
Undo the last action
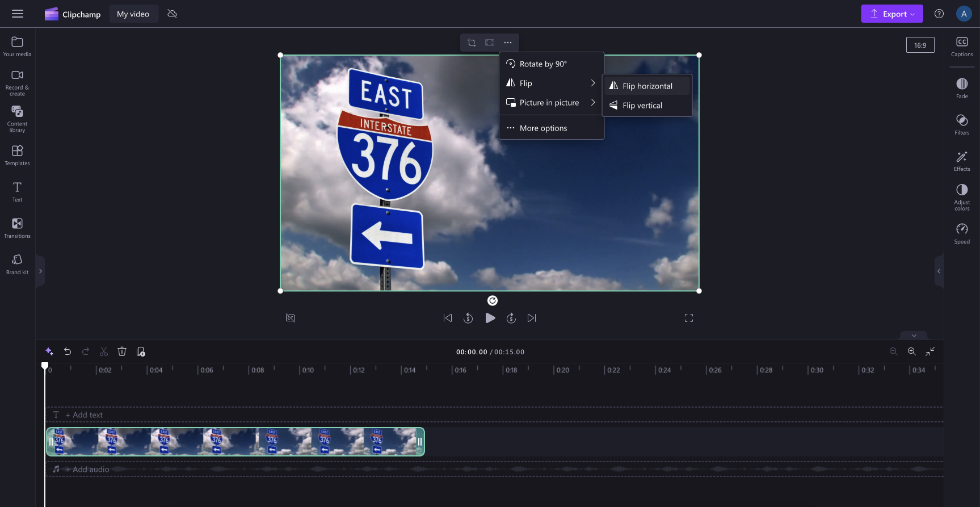68,351
